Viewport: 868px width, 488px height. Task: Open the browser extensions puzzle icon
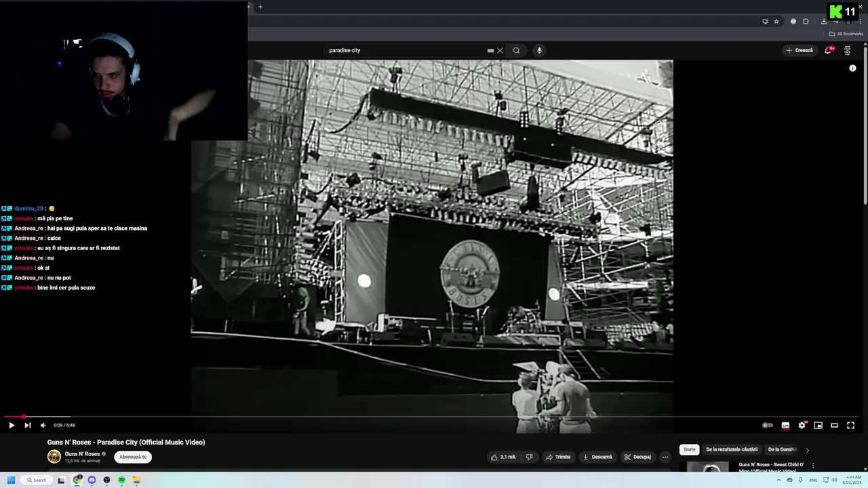tap(806, 21)
